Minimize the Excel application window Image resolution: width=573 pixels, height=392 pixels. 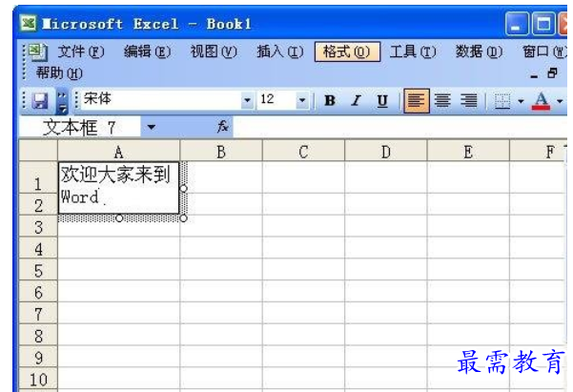517,24
